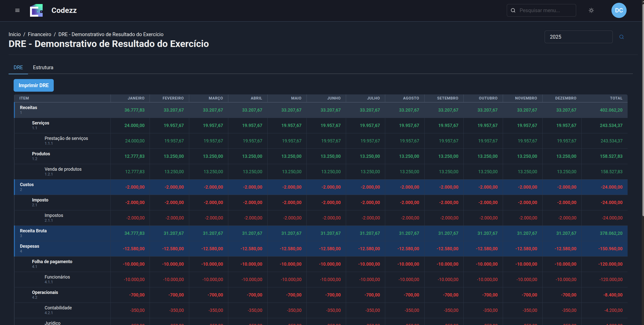Select the DRE tab

(18, 67)
